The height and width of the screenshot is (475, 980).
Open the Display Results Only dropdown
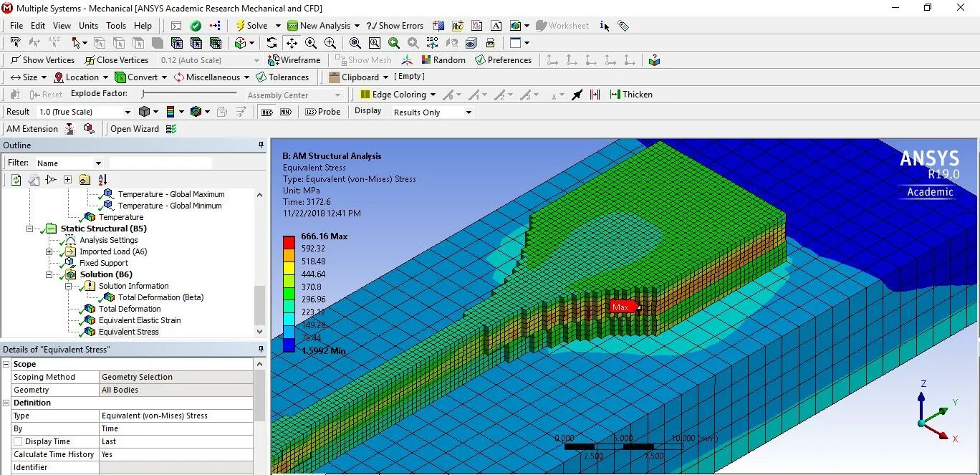[x=469, y=112]
